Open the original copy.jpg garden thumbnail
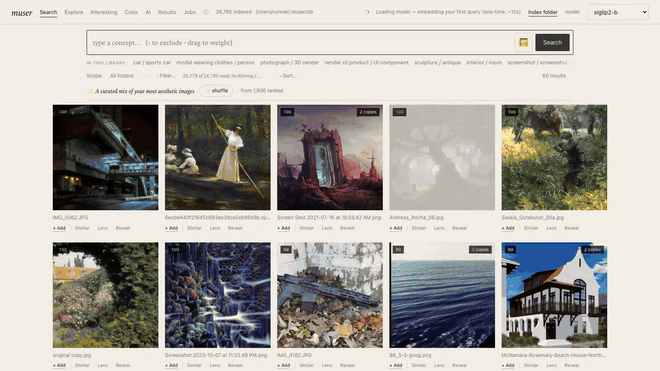Viewport: 660px width, 371px height. (106, 295)
